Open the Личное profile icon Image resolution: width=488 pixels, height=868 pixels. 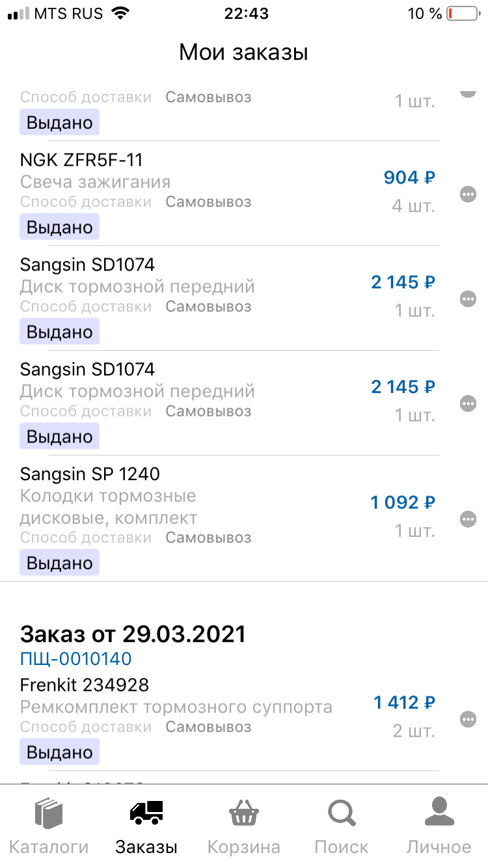click(439, 812)
